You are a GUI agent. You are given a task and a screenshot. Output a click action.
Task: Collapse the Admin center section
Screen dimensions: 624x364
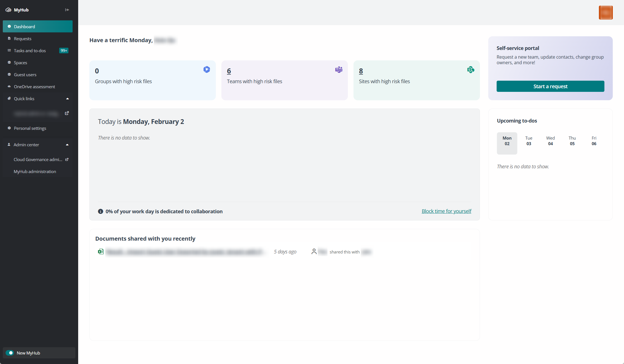67,145
